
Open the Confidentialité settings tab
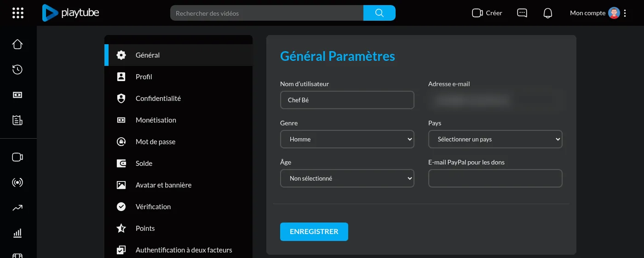(x=178, y=98)
